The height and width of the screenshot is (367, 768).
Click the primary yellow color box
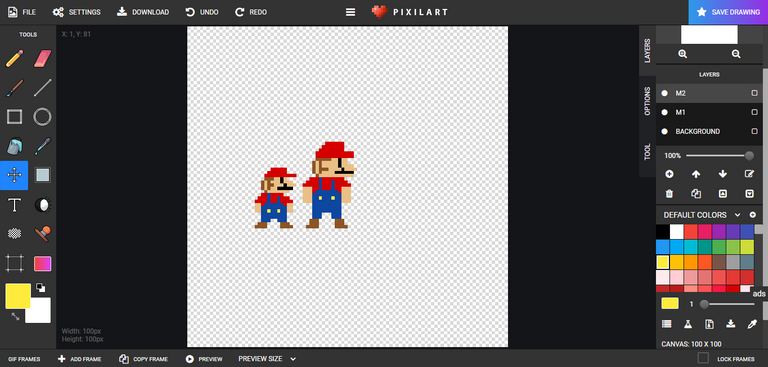18,295
